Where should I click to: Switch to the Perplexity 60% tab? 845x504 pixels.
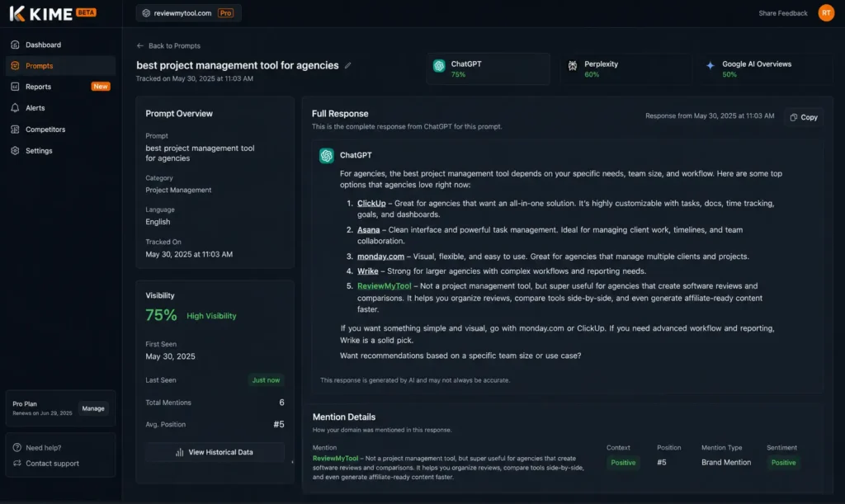pos(625,68)
